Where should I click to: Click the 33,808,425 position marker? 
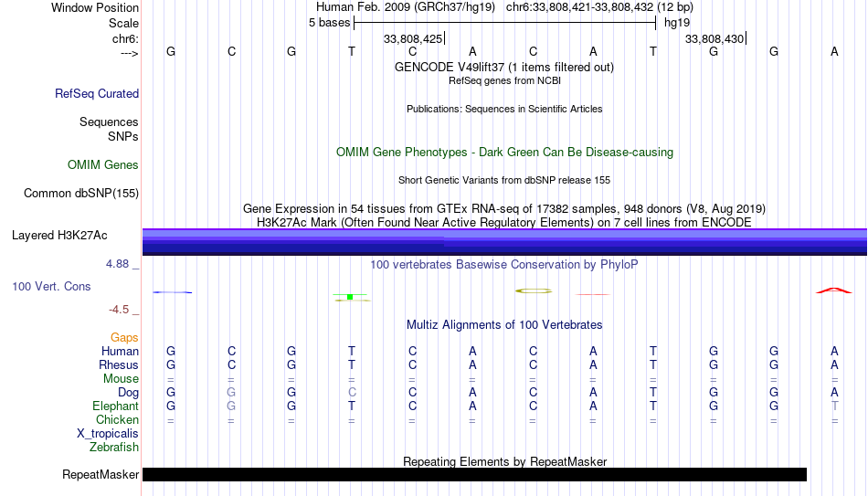click(x=413, y=38)
